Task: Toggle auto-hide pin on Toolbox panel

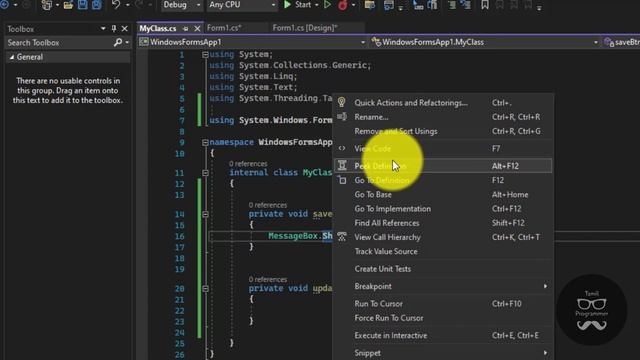Action: (x=113, y=29)
